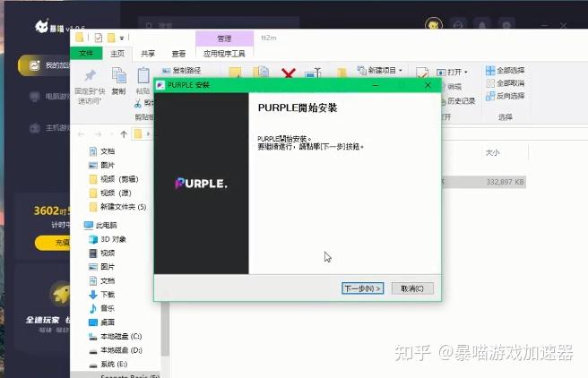Select 本地磁盘 (D:) in navigation pane
Image resolution: width=588 pixels, height=378 pixels.
(x=115, y=350)
